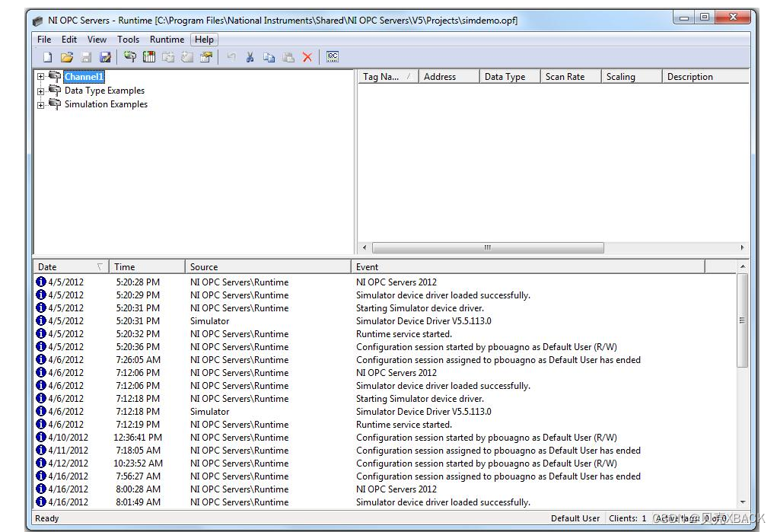Click info icon on the 5:20:36 PM event
777x532 pixels.
[x=40, y=346]
